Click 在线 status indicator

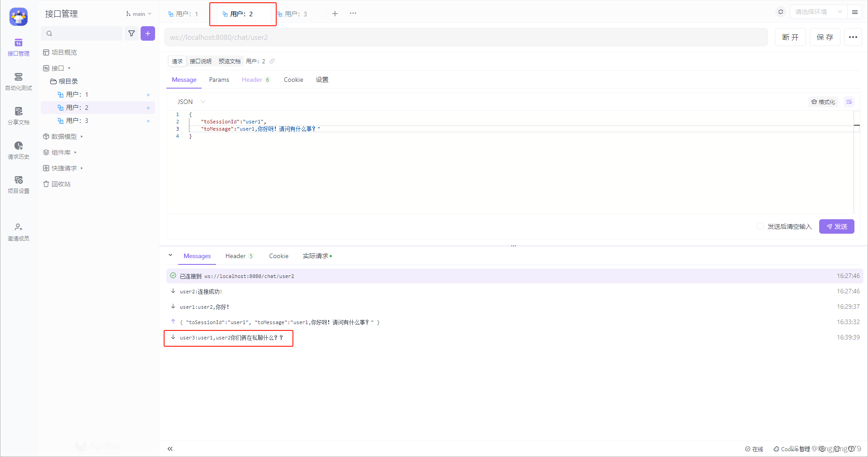(x=754, y=449)
